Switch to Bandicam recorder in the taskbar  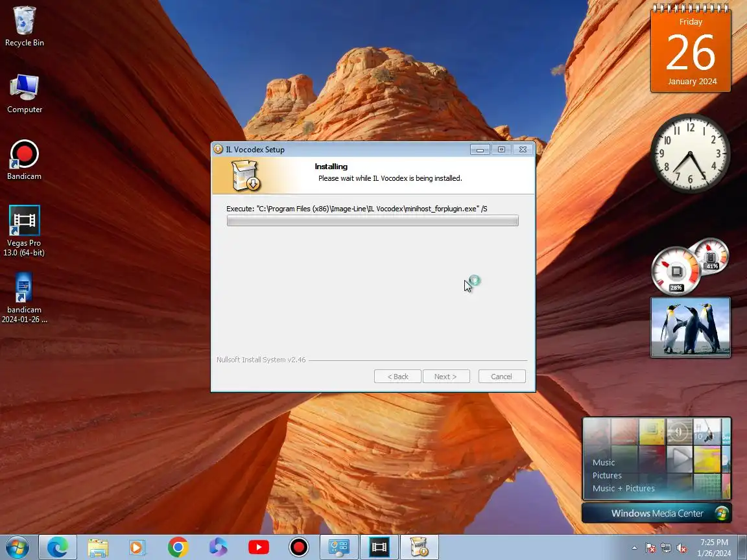point(299,547)
